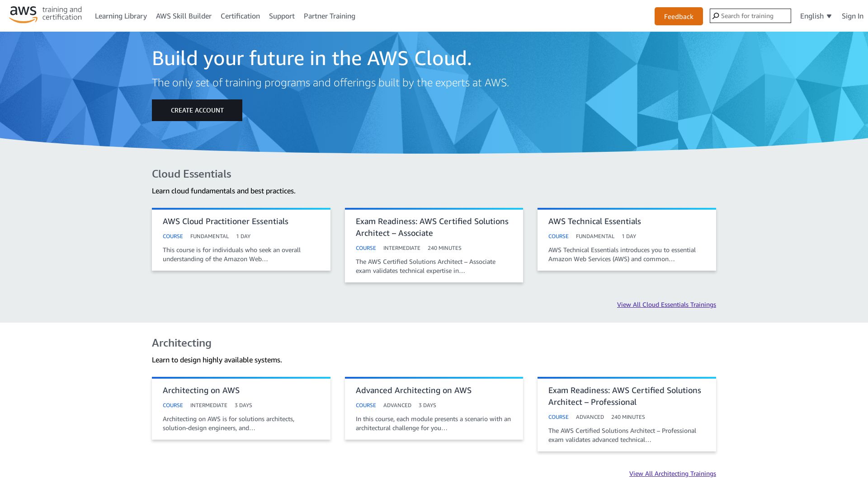Click the Feedback button
This screenshot has width=868, height=488.
point(678,16)
